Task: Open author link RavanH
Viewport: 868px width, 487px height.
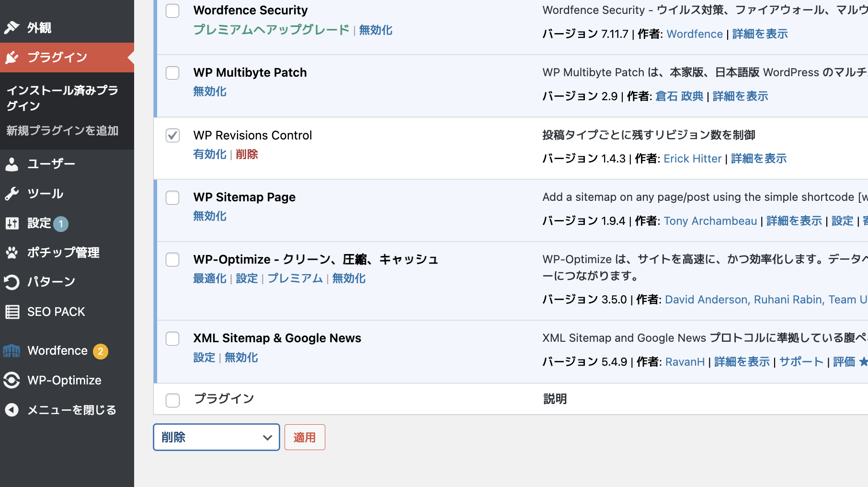Action: [x=685, y=362]
